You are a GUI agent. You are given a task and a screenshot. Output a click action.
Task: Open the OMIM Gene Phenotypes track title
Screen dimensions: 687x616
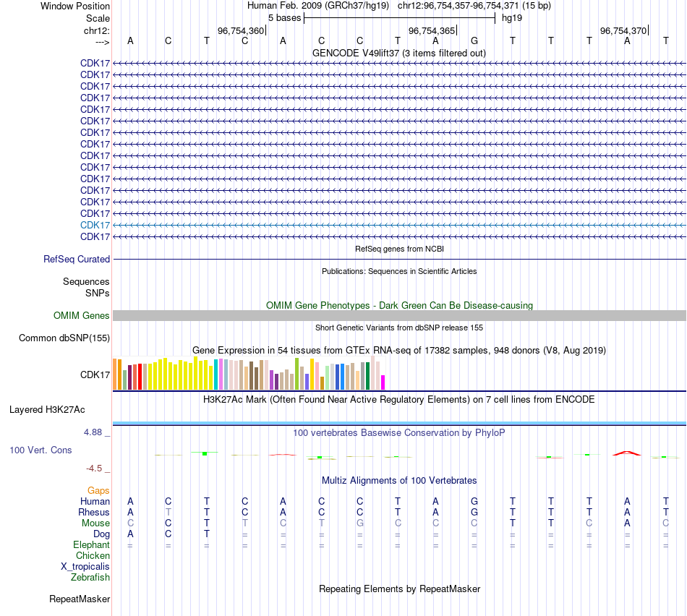399,305
